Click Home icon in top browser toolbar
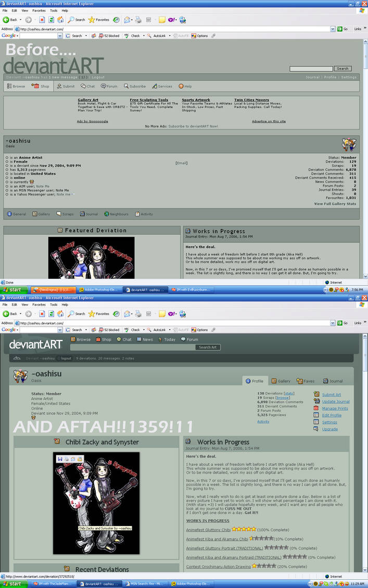Image resolution: width=368 pixels, height=588 pixels. point(60,20)
